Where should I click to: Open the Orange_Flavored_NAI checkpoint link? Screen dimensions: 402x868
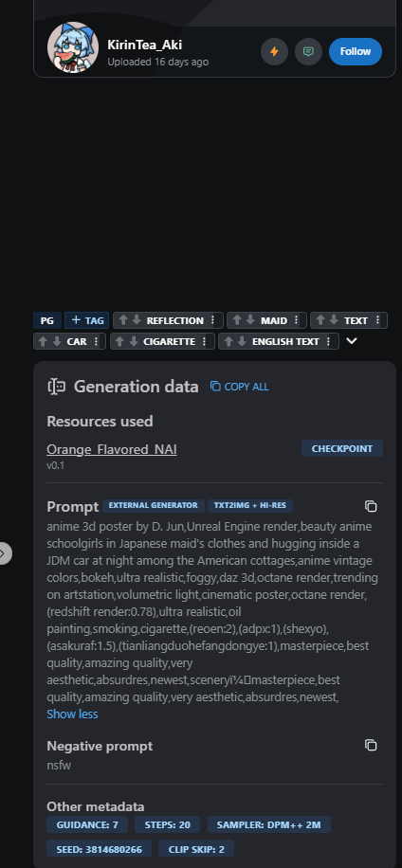click(x=112, y=449)
